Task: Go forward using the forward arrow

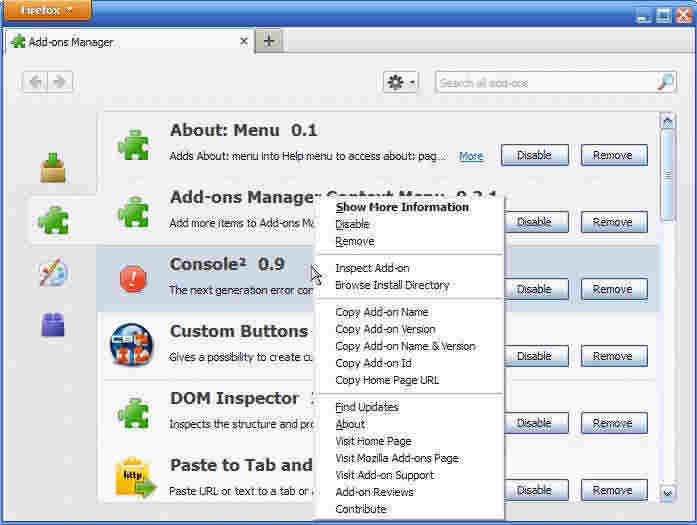Action: (60, 82)
